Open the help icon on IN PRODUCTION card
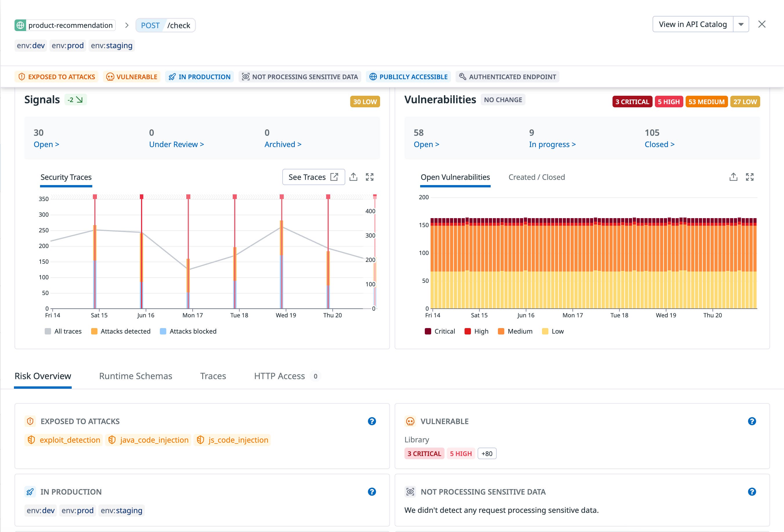The image size is (784, 532). coord(372,492)
